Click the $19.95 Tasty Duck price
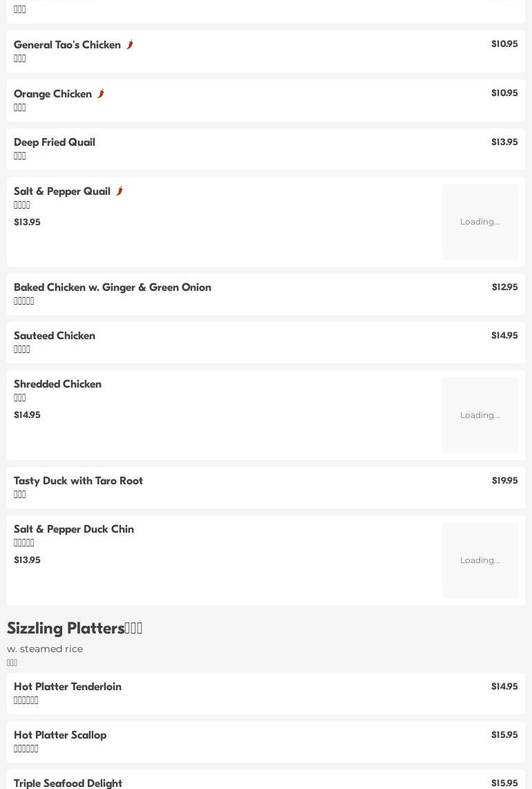This screenshot has width=532, height=789. [504, 481]
